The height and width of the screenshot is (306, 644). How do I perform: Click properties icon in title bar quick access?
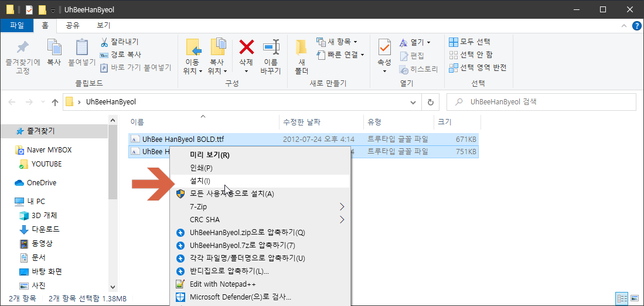[x=29, y=9]
